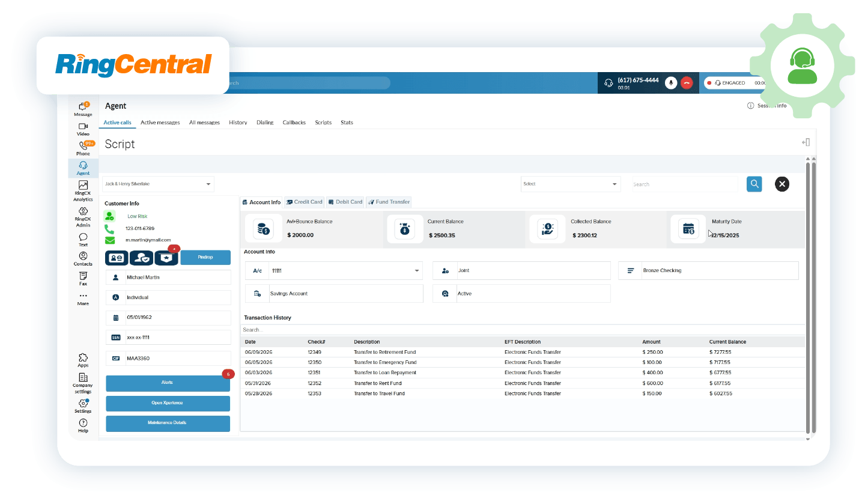Switch to the Active messages tab

(160, 123)
